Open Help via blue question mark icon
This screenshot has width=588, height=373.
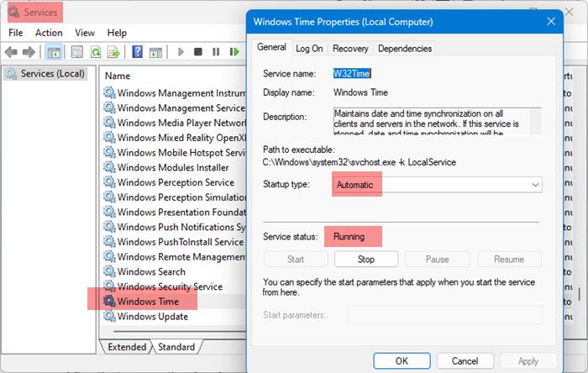point(137,52)
